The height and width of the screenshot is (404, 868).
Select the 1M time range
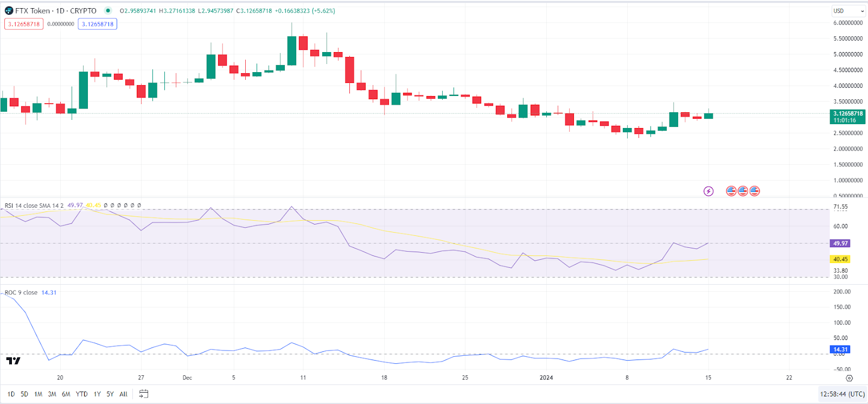[38, 394]
